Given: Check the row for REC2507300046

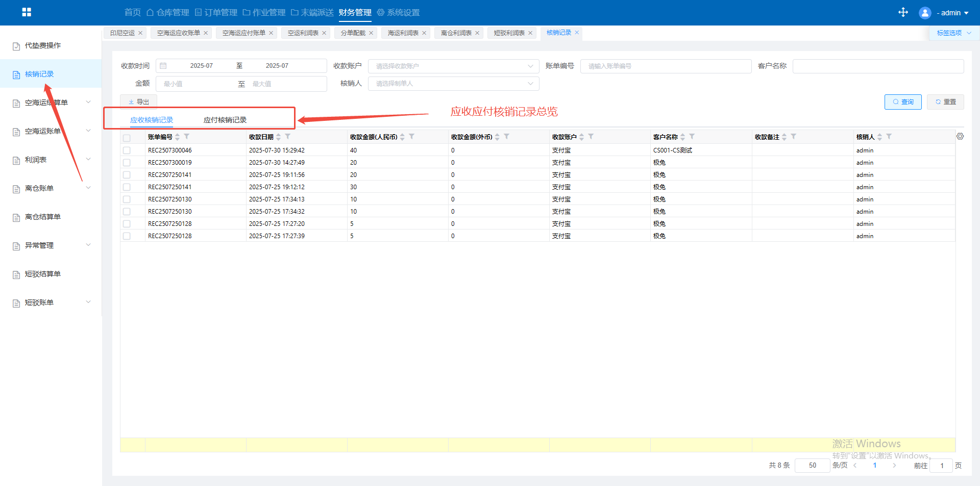Looking at the screenshot, I should tap(127, 150).
